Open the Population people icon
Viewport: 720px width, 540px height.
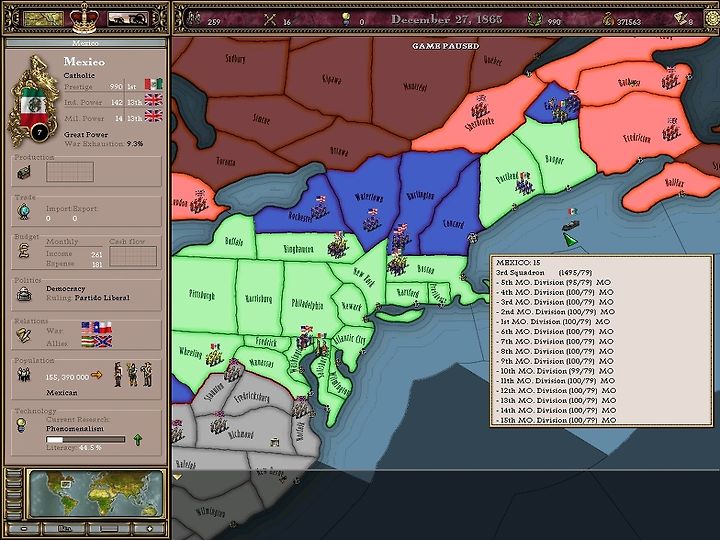coord(24,375)
